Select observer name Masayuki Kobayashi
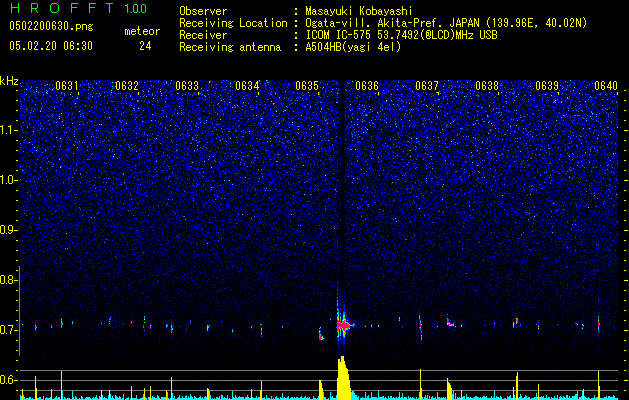The width and height of the screenshot is (629, 400). coord(359,11)
